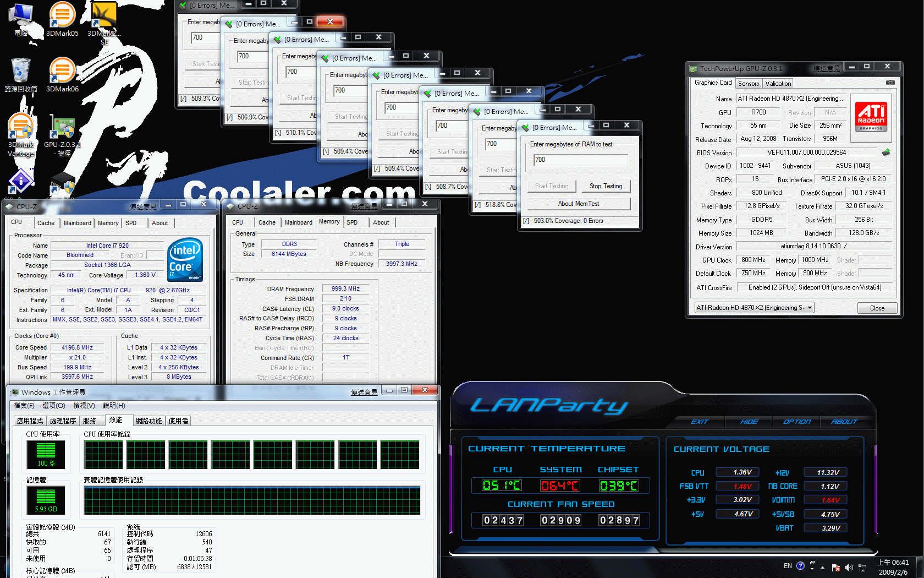This screenshot has height=578, width=924.
Task: Open Mainboard tab in left CPU-Z window
Action: click(x=77, y=223)
